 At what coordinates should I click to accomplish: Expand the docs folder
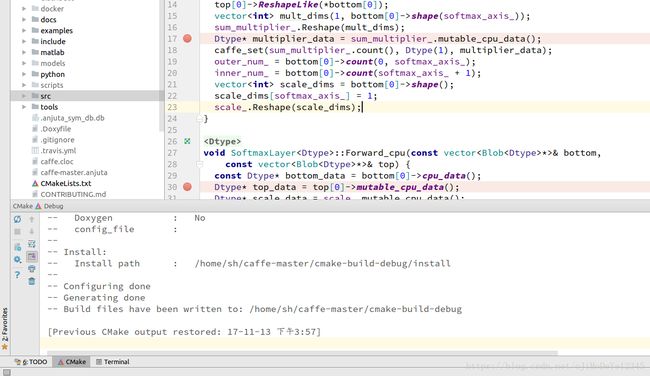click(x=24, y=19)
